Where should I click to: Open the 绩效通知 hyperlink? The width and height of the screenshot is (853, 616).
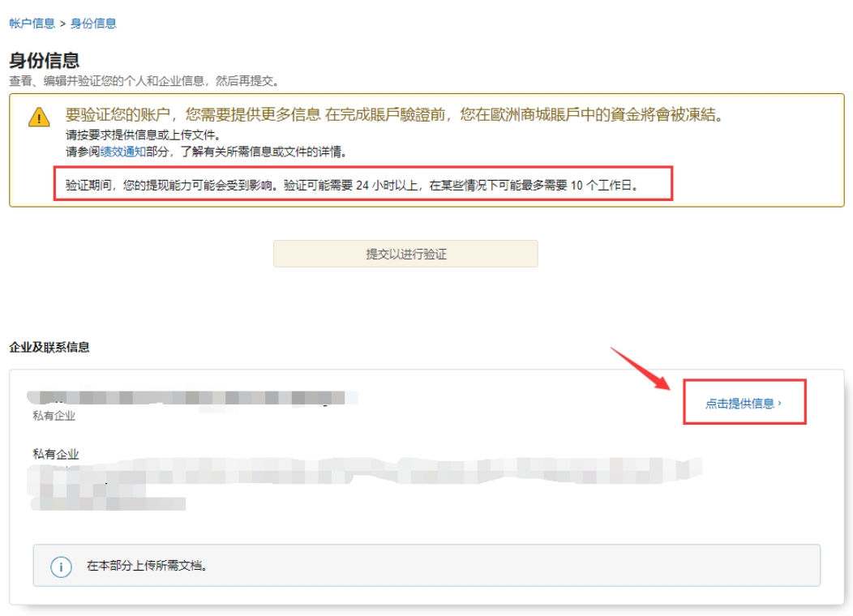(123, 152)
